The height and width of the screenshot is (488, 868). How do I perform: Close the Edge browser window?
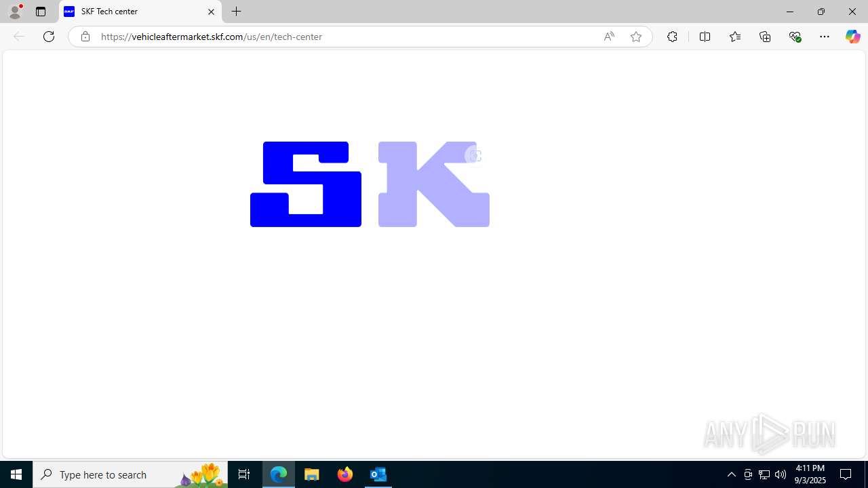[x=852, y=12]
